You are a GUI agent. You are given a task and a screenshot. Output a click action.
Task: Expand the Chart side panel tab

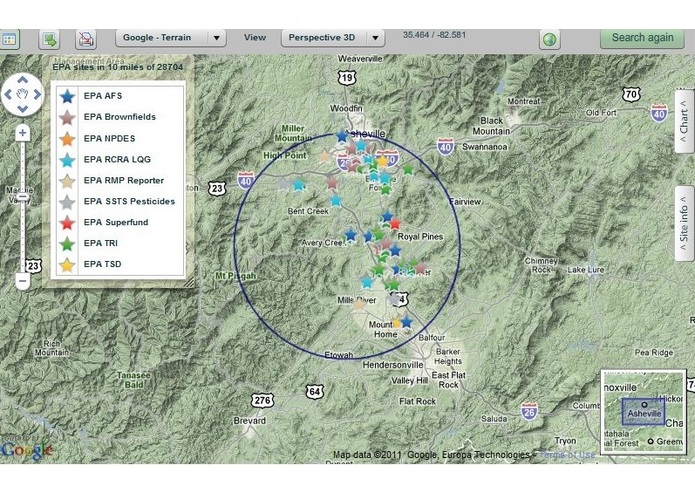(684, 121)
